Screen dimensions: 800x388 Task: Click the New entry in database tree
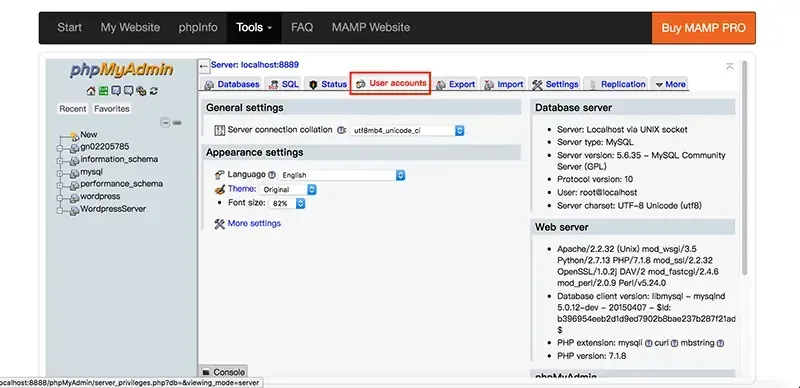pyautogui.click(x=89, y=135)
